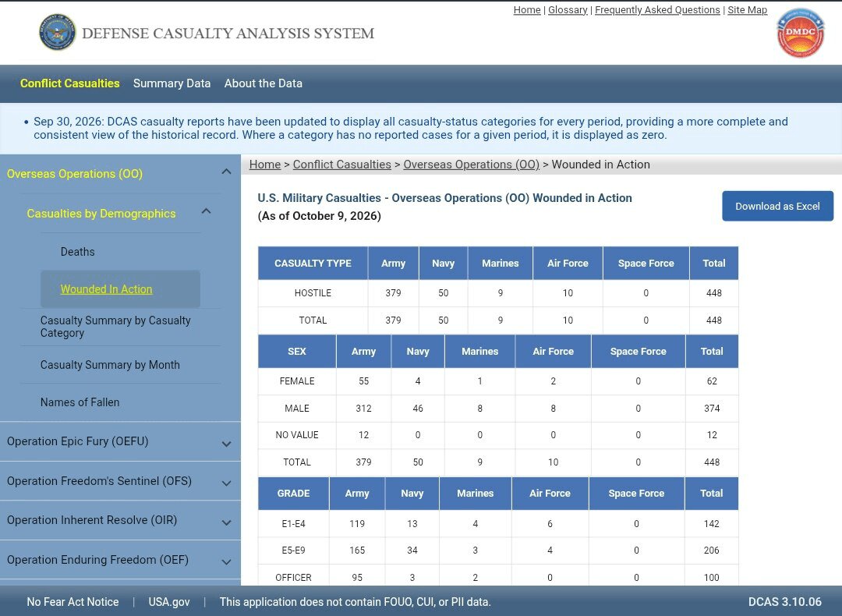The width and height of the screenshot is (842, 616).
Task: Click the MALE row label
Action: pos(297,408)
